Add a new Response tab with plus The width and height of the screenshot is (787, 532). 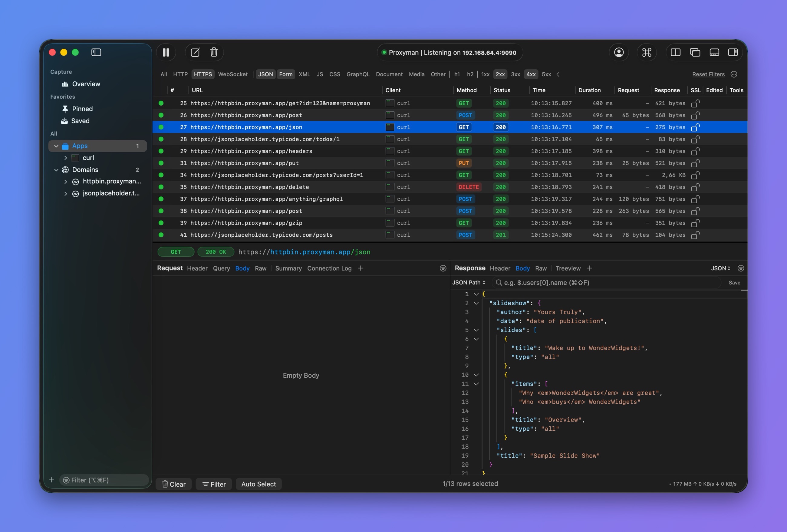tap(589, 268)
